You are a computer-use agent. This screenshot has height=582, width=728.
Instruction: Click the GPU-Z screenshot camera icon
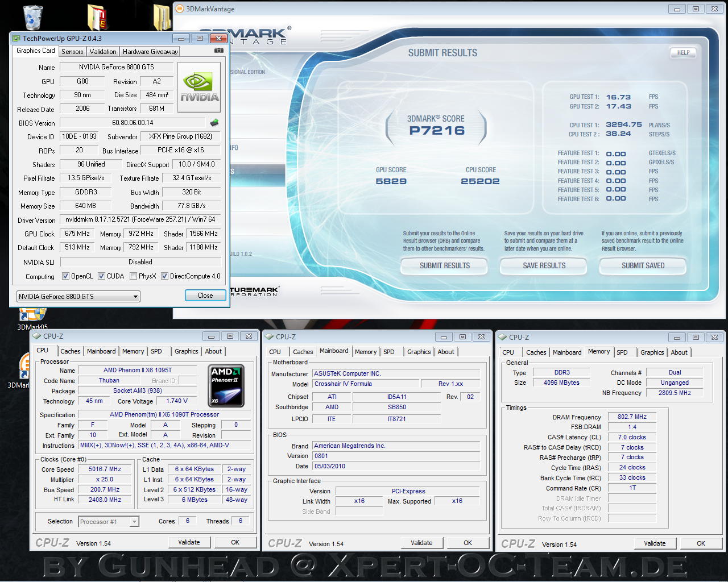point(218,51)
